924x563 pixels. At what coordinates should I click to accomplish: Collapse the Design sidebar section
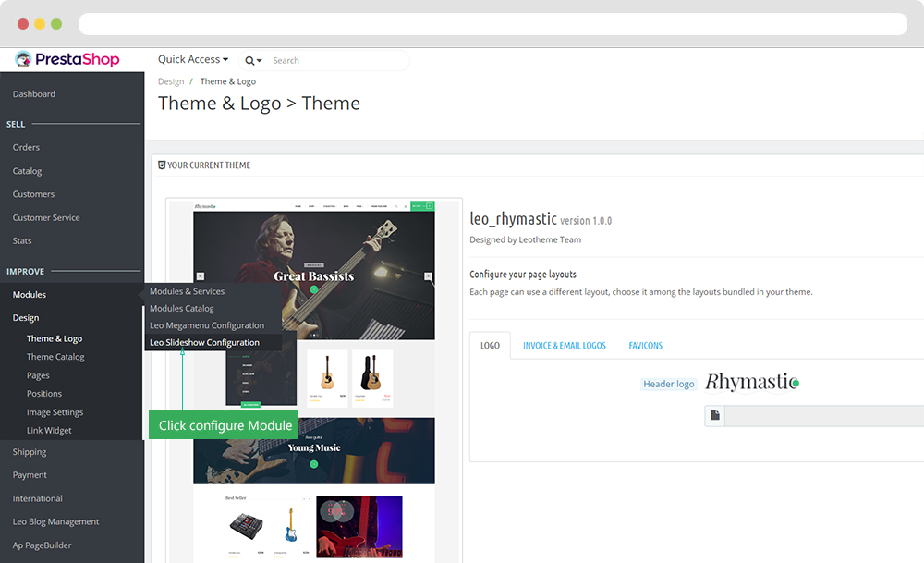click(26, 317)
